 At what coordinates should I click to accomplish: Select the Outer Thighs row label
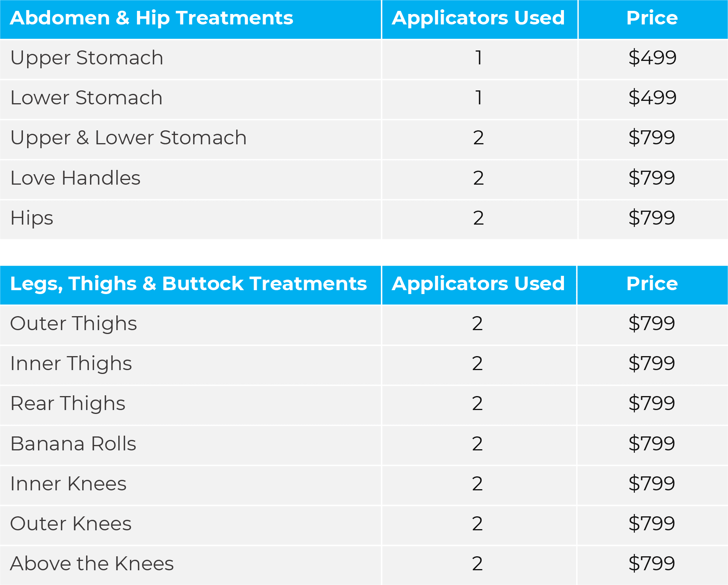[x=74, y=324]
